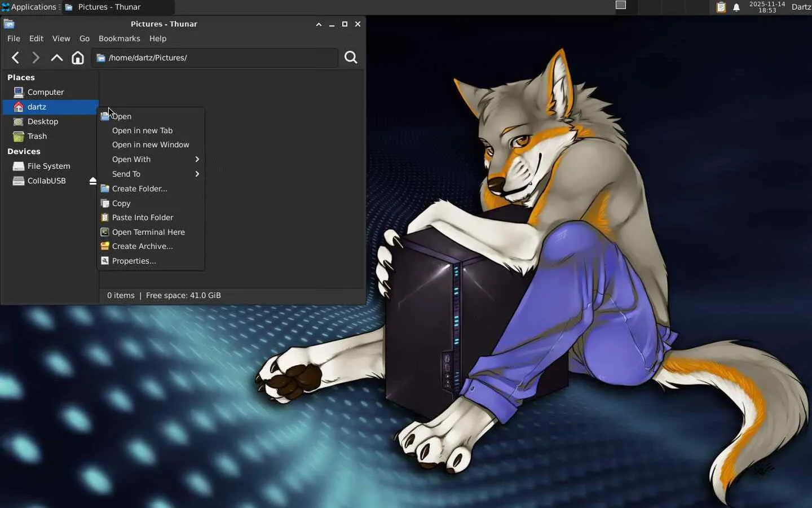This screenshot has width=812, height=508.
Task: Choose Create Folder... from the context menu
Action: pyautogui.click(x=151, y=189)
